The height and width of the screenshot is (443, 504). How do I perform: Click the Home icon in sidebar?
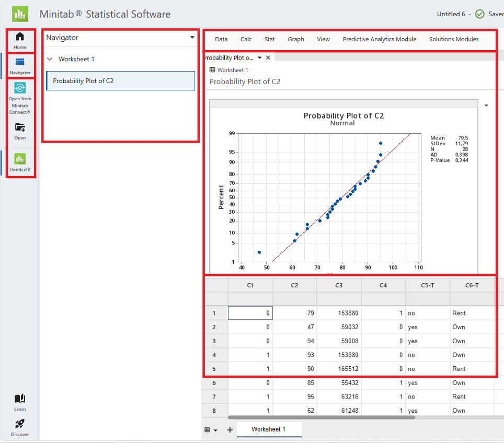pos(20,37)
